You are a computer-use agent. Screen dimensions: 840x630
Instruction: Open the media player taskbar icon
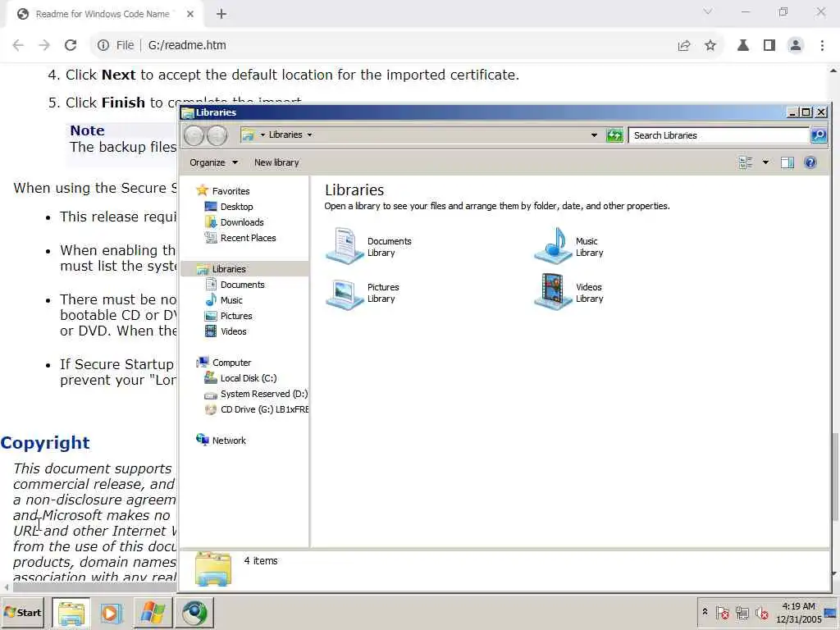[112, 612]
